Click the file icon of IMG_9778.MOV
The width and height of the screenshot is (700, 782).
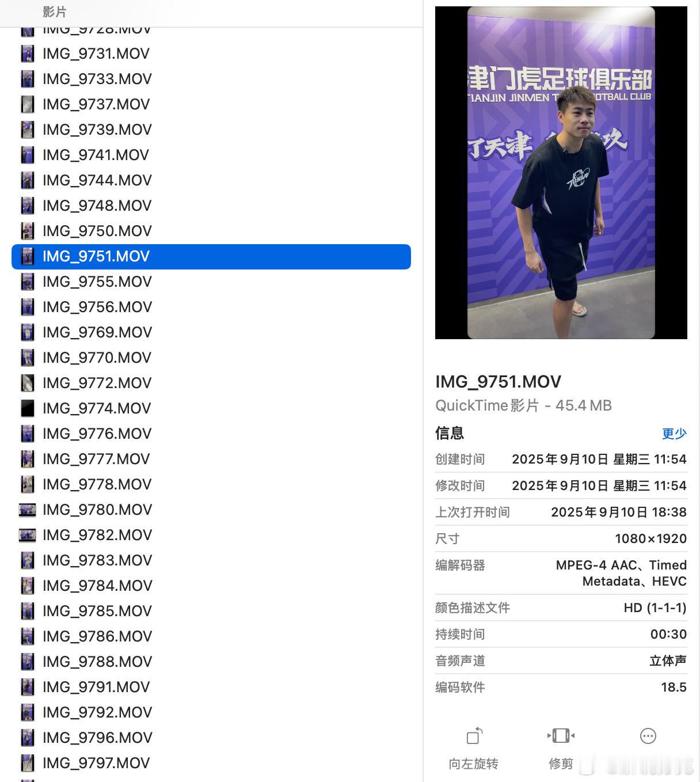(28, 484)
